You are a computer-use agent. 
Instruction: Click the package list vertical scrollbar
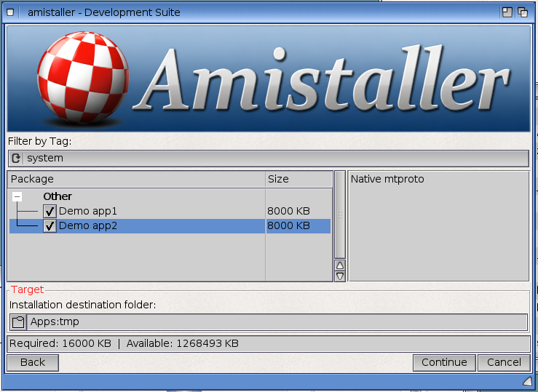[x=340, y=215]
